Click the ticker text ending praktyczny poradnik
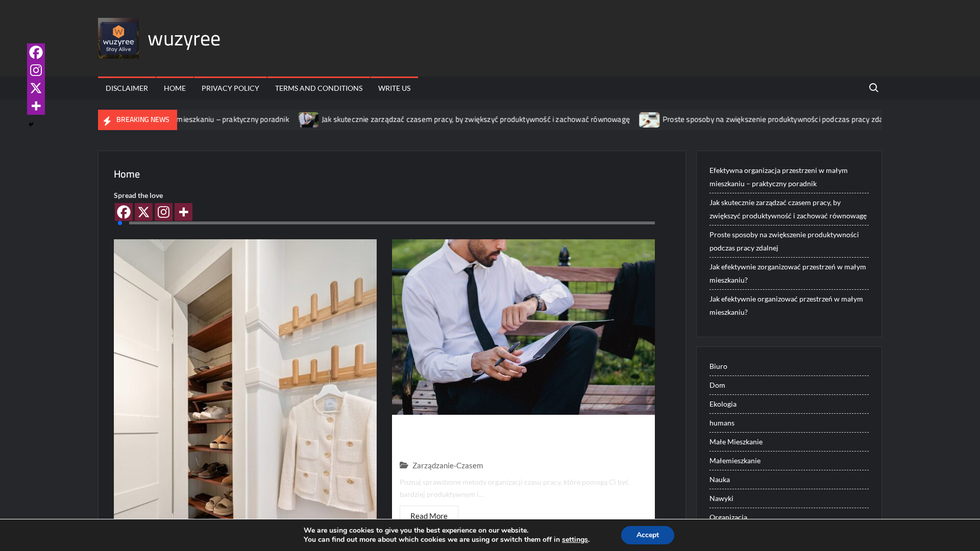Viewport: 980px width, 551px height. click(233, 119)
